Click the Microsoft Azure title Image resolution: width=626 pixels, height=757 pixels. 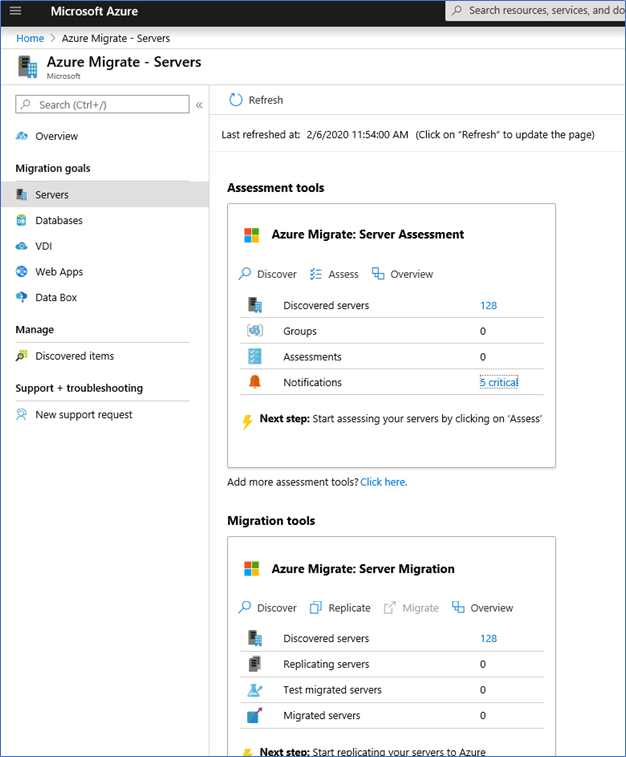[x=94, y=11]
